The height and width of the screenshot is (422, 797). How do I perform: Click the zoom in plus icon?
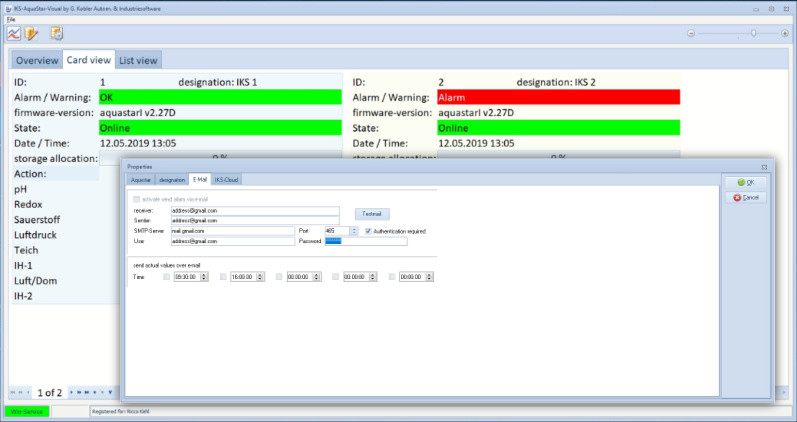pos(785,33)
